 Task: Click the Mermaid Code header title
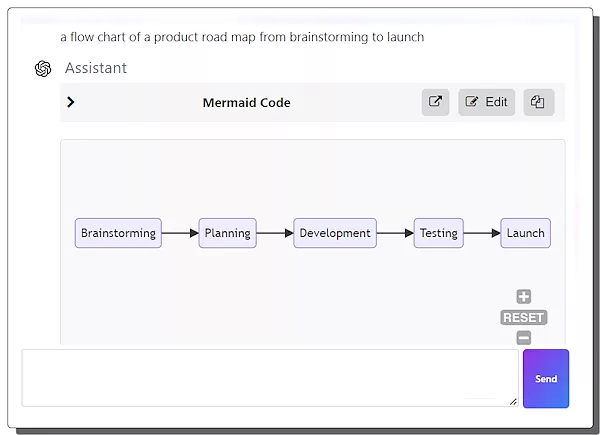click(246, 102)
